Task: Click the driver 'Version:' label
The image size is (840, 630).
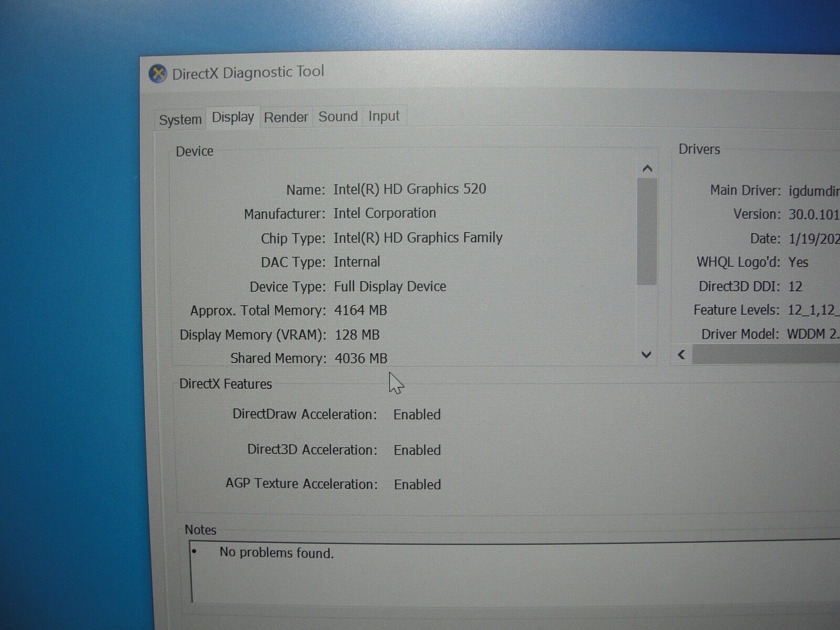Action: [757, 214]
